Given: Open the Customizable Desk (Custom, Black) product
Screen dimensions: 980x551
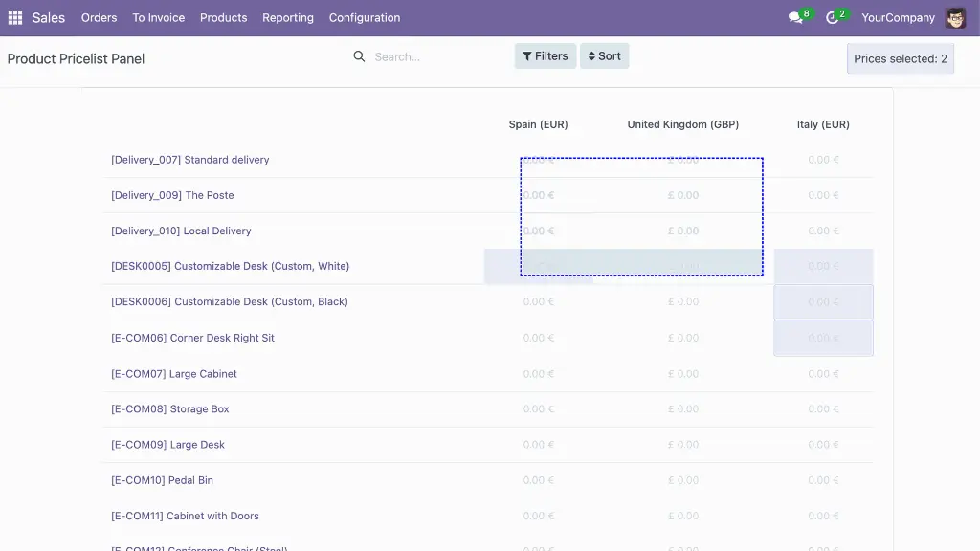Looking at the screenshot, I should tap(230, 302).
